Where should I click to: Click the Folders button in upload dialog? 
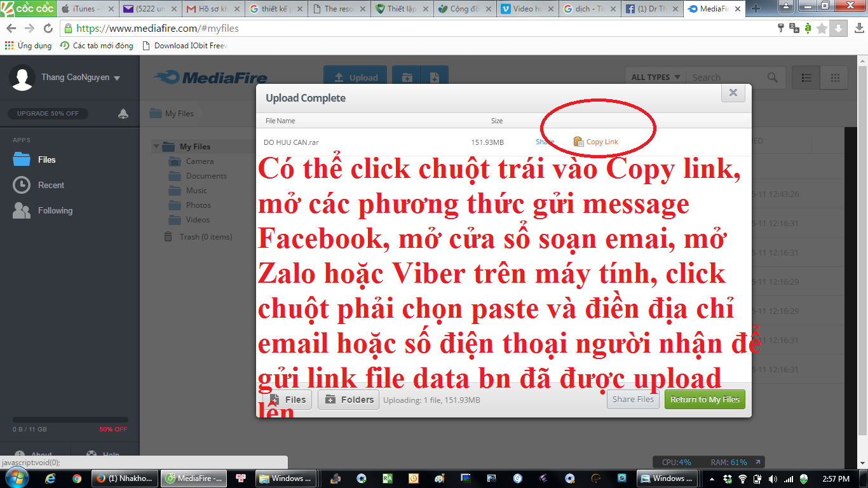[x=349, y=400]
